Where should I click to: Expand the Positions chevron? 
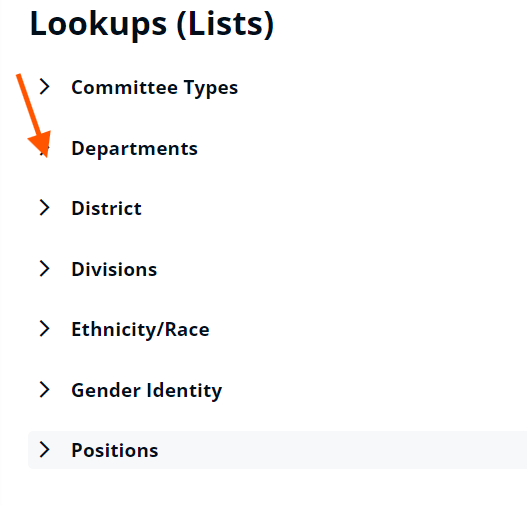(44, 450)
